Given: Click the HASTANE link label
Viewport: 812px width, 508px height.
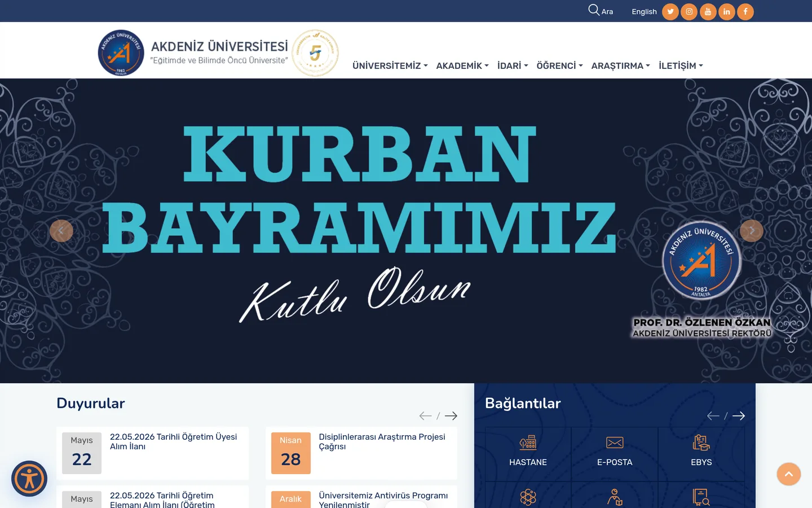Looking at the screenshot, I should pyautogui.click(x=528, y=462).
